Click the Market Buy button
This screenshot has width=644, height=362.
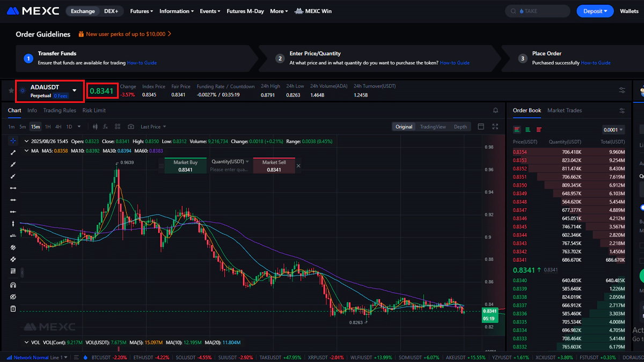pyautogui.click(x=185, y=166)
